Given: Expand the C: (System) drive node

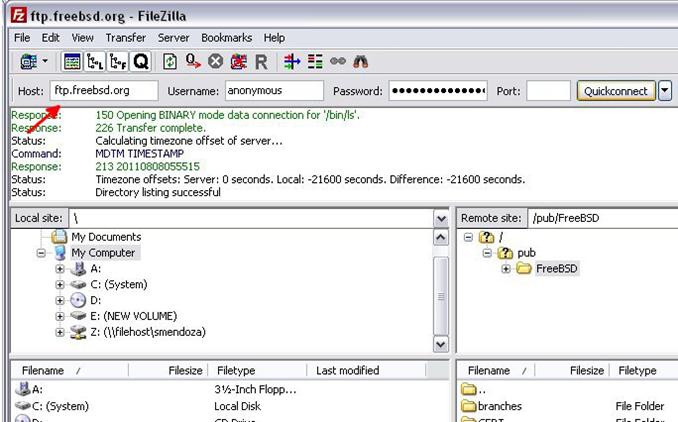Looking at the screenshot, I should (x=60, y=285).
